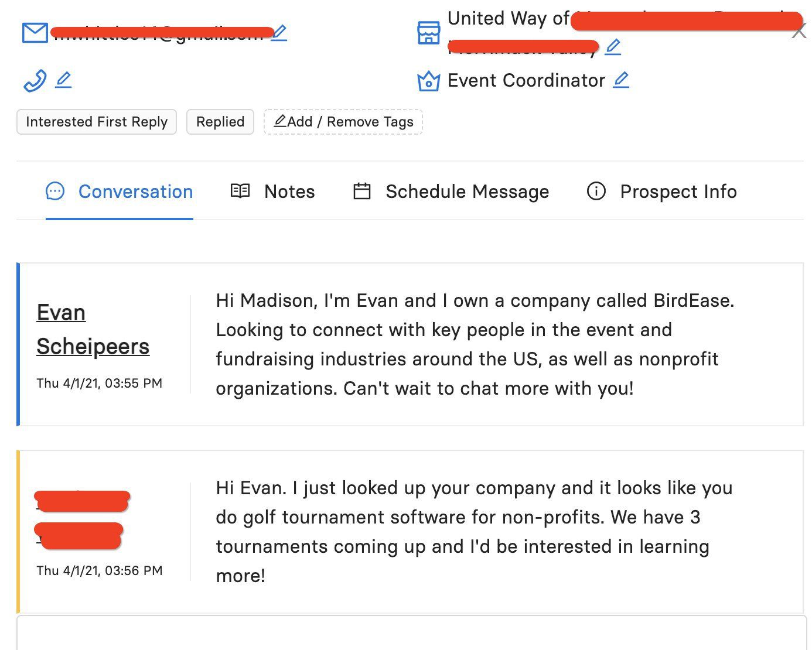Open the Schedule Message tab
The height and width of the screenshot is (650, 812).
451,191
